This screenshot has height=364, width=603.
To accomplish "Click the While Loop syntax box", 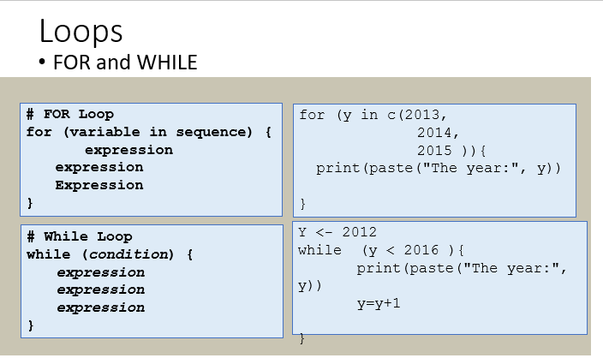I will click(152, 282).
